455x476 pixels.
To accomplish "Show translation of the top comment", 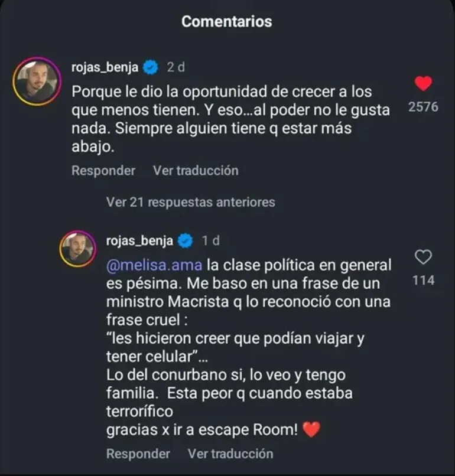I will click(x=196, y=171).
